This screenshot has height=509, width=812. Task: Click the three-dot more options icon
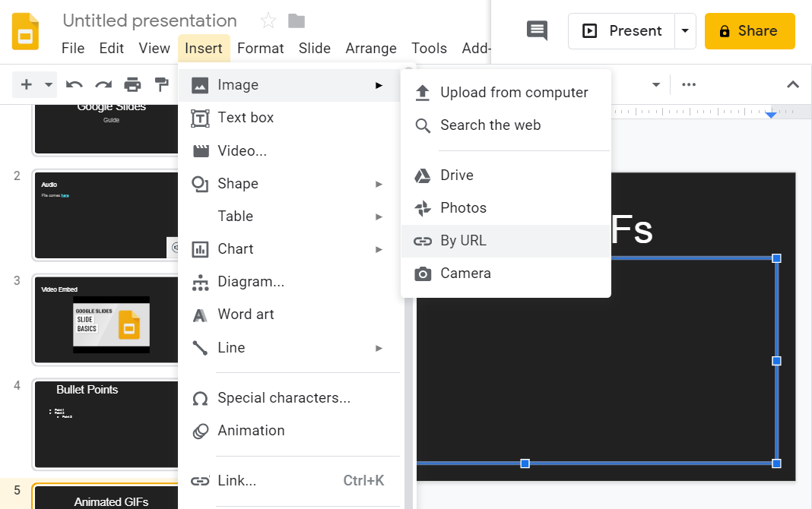coord(689,84)
